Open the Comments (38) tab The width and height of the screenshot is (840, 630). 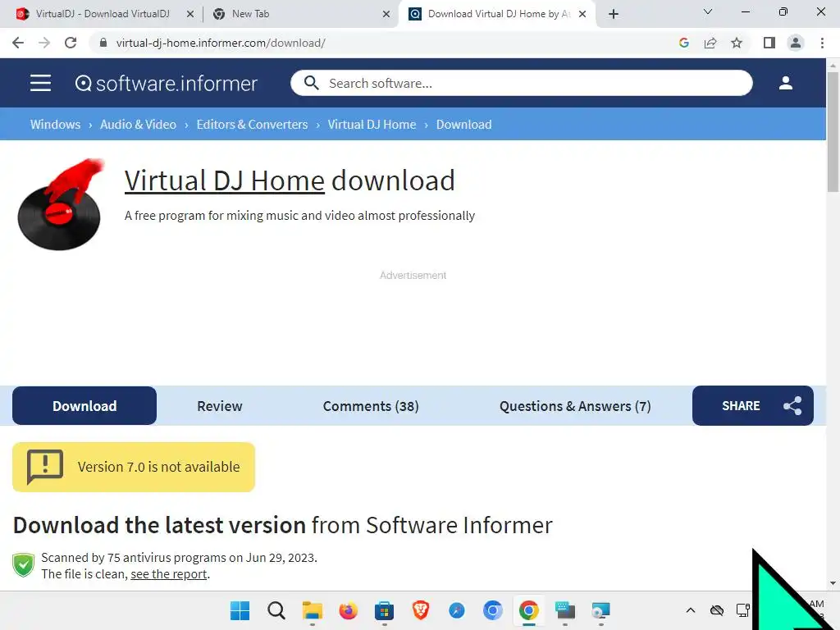371,406
